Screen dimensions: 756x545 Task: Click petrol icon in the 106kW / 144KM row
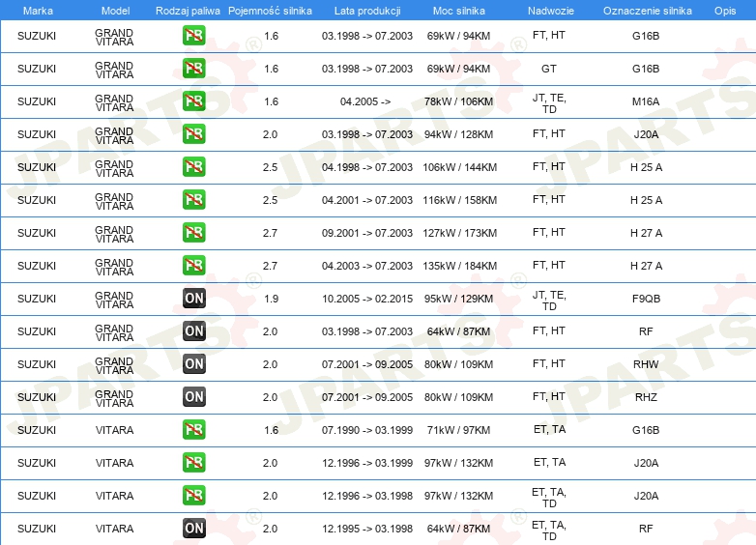coord(193,167)
